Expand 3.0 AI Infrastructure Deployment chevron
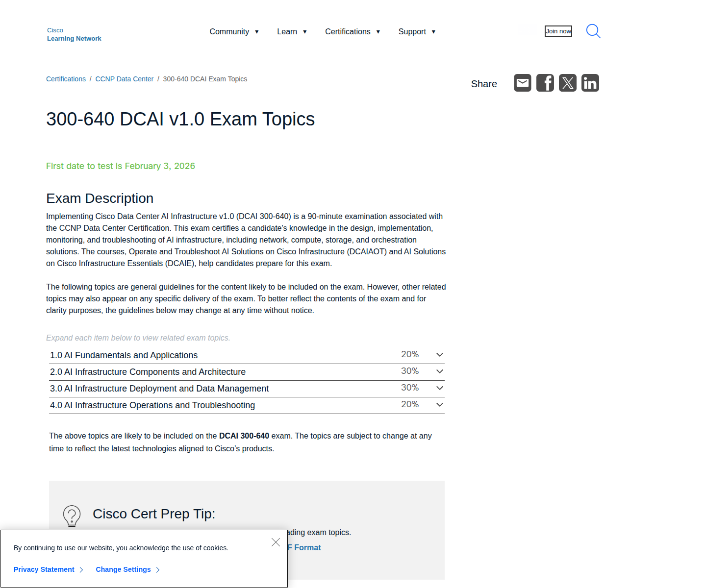The height and width of the screenshot is (588, 706). coord(440,388)
